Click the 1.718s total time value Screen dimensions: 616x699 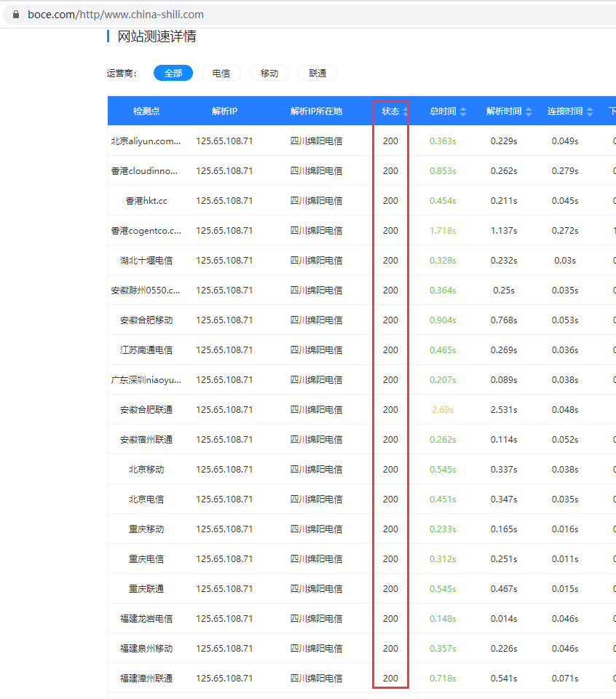pos(443,231)
